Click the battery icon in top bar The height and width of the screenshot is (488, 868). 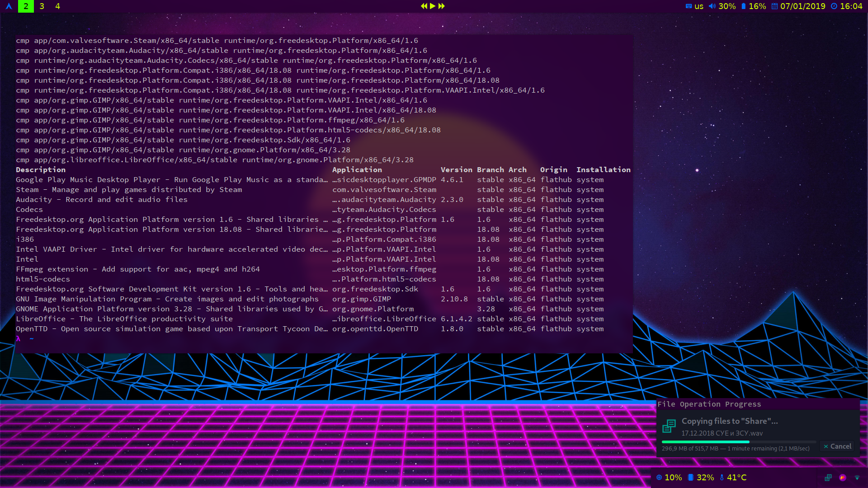click(743, 6)
